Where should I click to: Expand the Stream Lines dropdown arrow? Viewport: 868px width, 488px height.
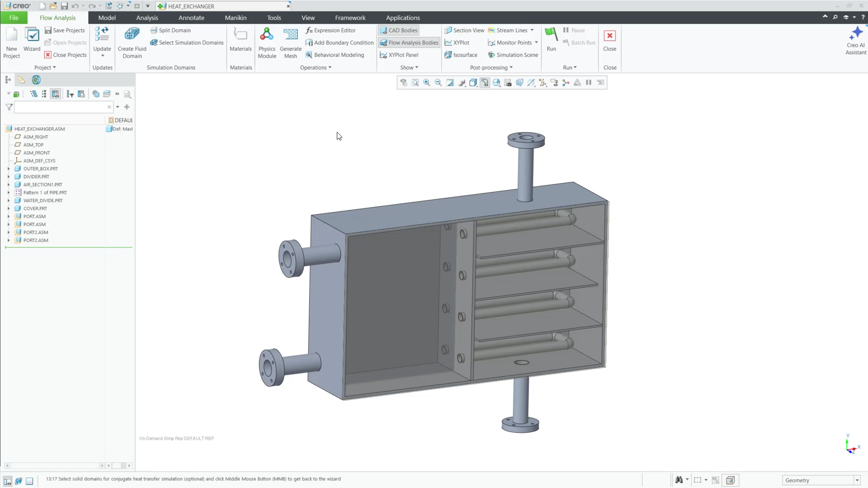(x=532, y=30)
